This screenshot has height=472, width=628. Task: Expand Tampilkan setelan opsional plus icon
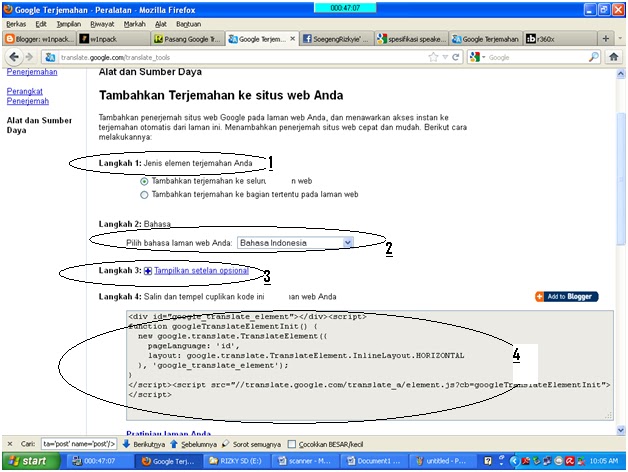(148, 271)
